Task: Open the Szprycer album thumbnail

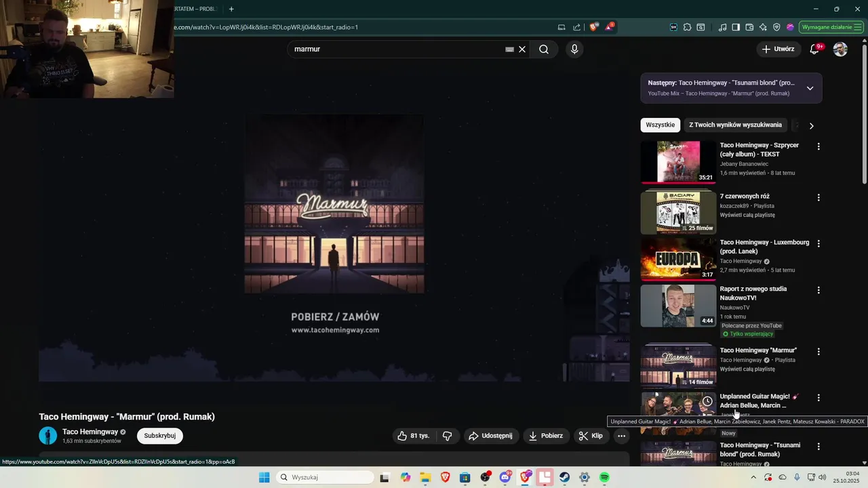Action: click(678, 162)
